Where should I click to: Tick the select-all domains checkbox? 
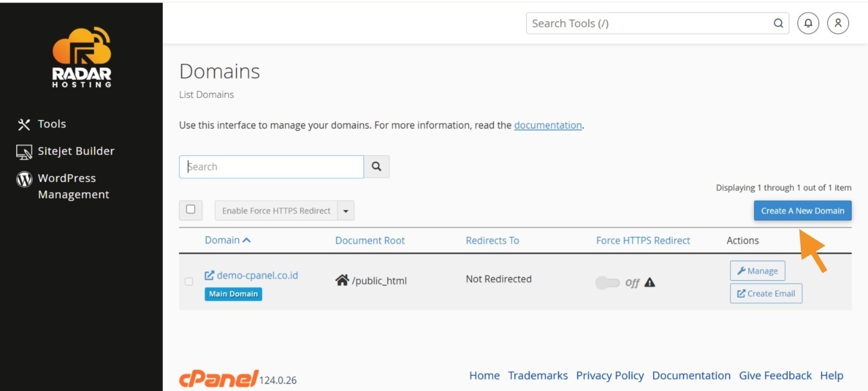(x=190, y=210)
